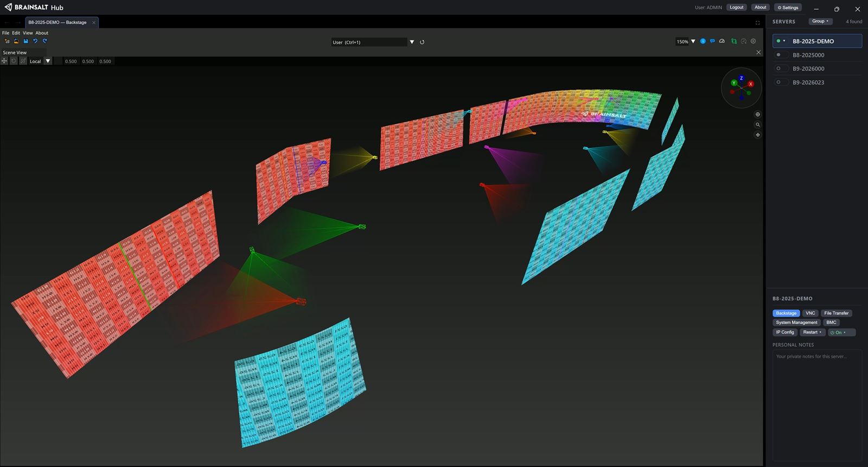Click the Logout button

pos(737,8)
